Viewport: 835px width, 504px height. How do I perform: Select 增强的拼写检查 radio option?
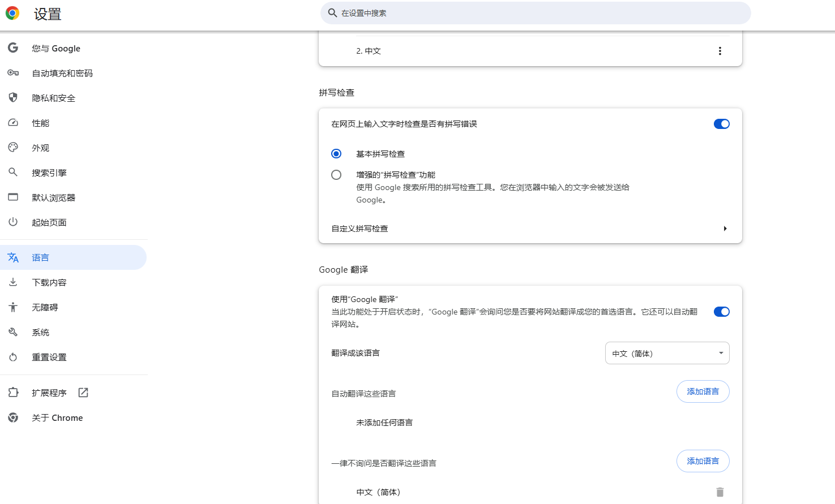(336, 175)
